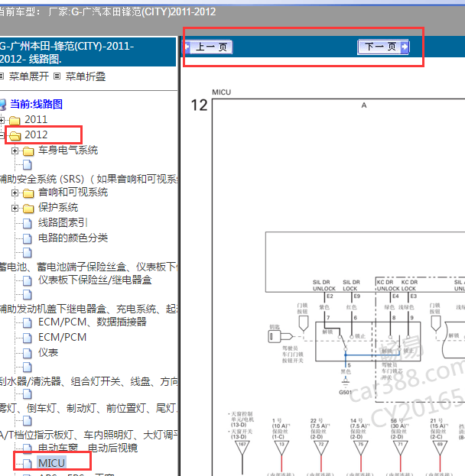Click the 音响和可视系统 folder icon
The width and height of the screenshot is (465, 476).
28,193
